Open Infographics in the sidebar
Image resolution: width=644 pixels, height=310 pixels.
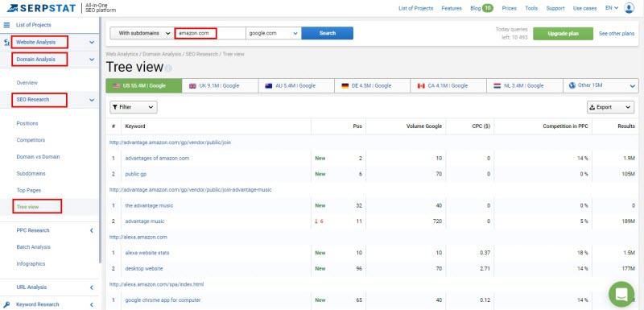point(31,264)
